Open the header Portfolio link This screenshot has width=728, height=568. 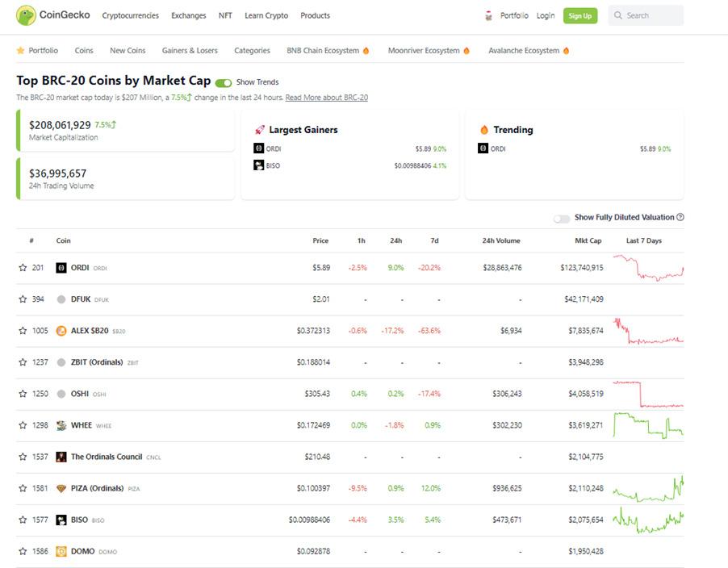[514, 15]
